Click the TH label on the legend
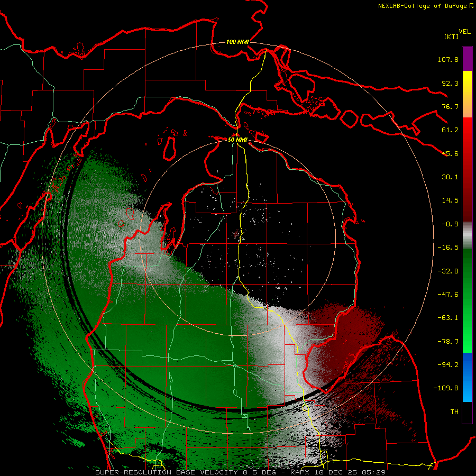Screen dimensions: 476x476 click(454, 412)
